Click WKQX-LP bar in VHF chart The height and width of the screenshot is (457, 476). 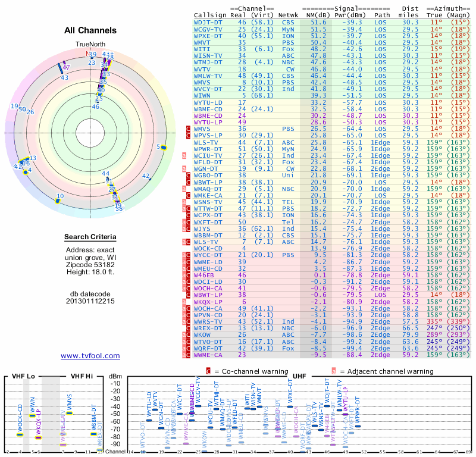click(38, 437)
